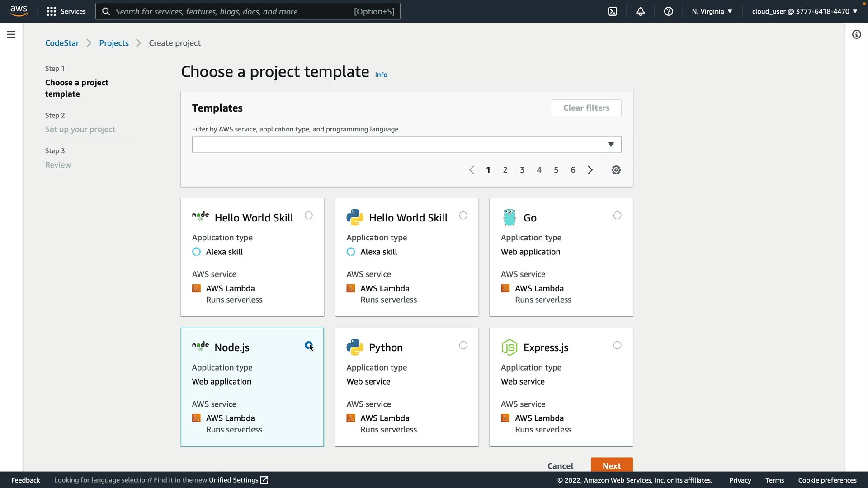Screen dimensions: 868x488
Task: Open the N. Virginia region dropdown
Action: tap(712, 11)
